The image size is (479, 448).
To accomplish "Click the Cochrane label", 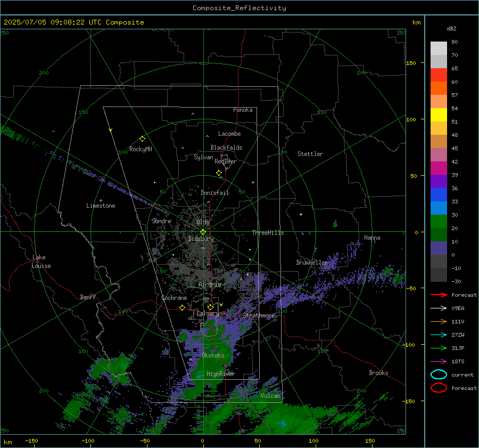I will pyautogui.click(x=174, y=298).
